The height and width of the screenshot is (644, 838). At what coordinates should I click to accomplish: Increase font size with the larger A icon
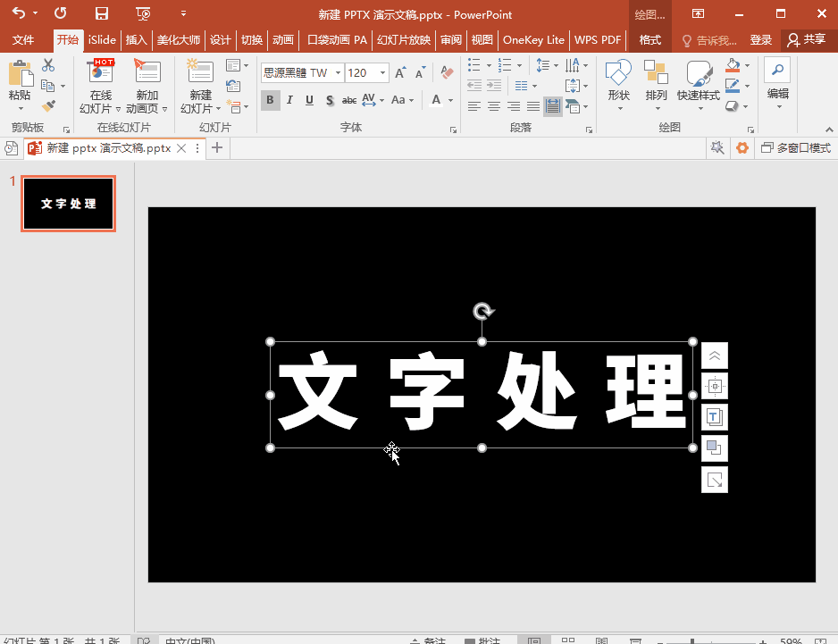pos(399,72)
